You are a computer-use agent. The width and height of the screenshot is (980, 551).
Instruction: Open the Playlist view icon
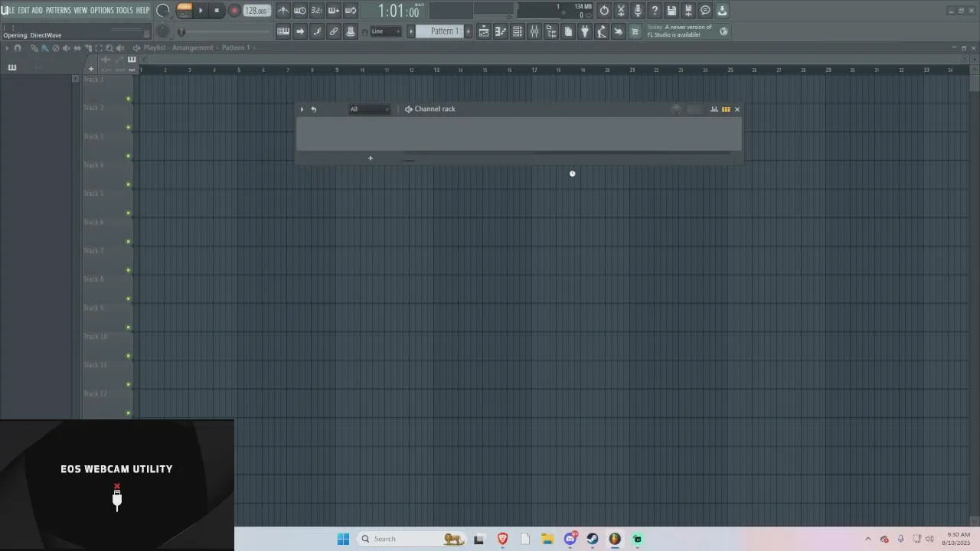pos(484,31)
